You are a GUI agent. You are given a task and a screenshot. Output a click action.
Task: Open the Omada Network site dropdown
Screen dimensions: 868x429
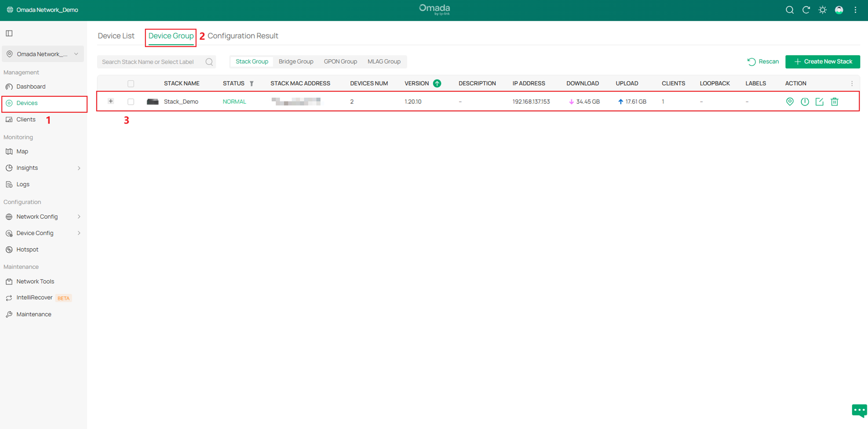43,54
